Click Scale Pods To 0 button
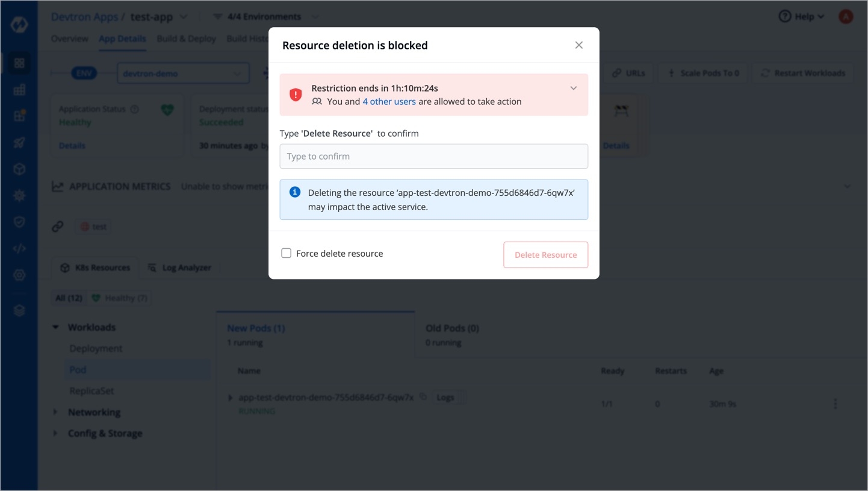 [703, 73]
